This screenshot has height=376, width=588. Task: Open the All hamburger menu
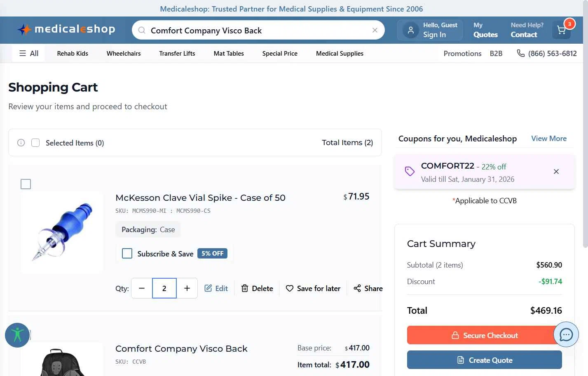(x=29, y=53)
